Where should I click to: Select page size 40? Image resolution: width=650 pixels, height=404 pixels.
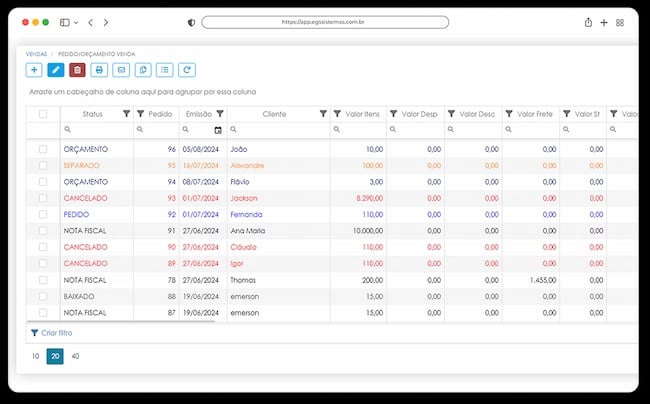pos(75,356)
